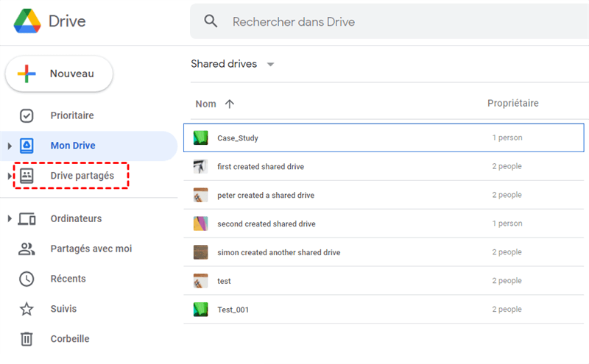Click the Prioritaire checkmark icon
Viewport: 589px width, 364px height.
pyautogui.click(x=27, y=115)
